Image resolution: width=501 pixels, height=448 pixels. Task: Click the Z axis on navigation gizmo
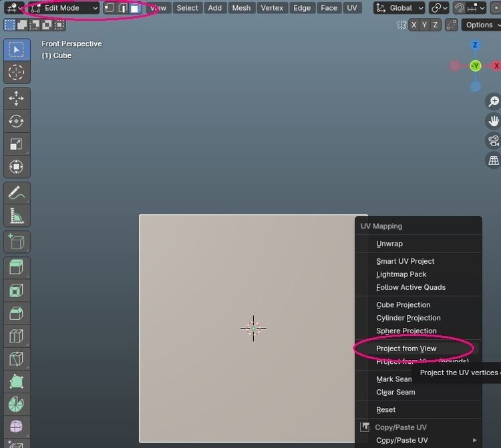coord(475,45)
